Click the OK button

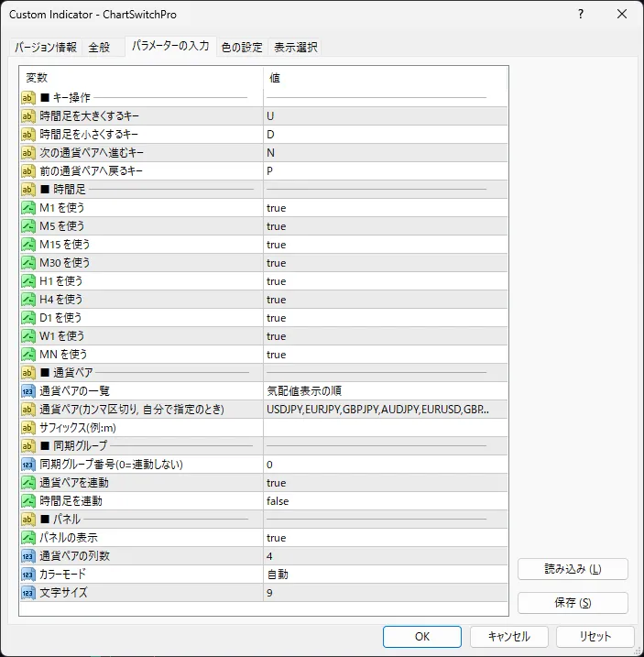click(x=422, y=637)
